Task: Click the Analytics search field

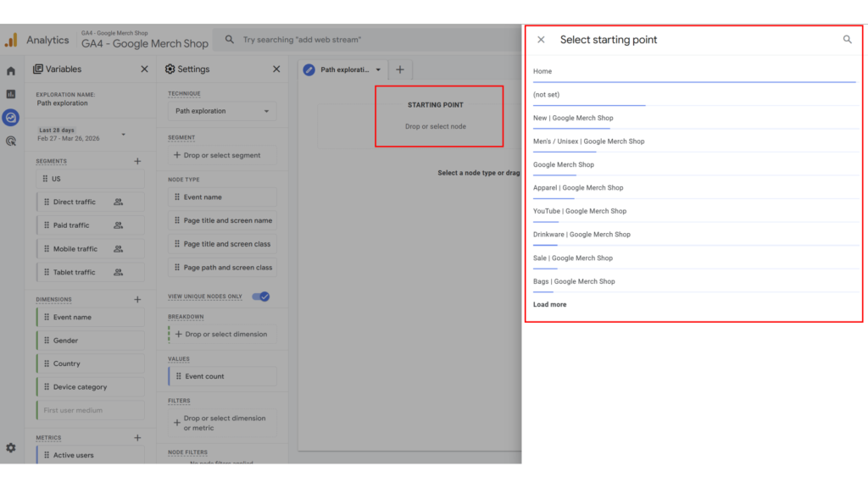Action: 364,40
